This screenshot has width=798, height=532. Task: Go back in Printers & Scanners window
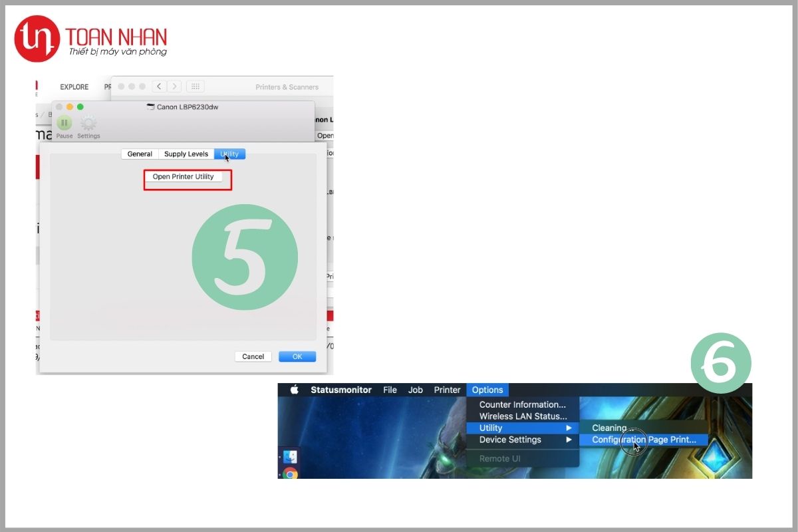click(159, 86)
